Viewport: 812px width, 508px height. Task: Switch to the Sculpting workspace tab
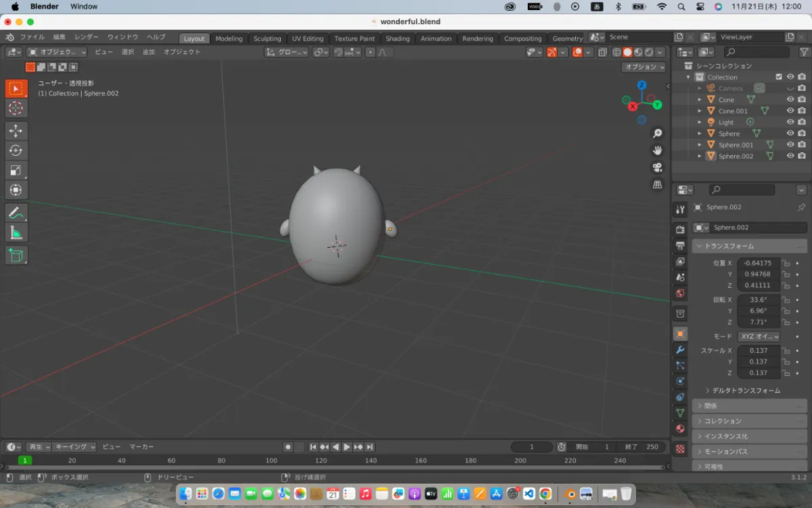pos(267,38)
